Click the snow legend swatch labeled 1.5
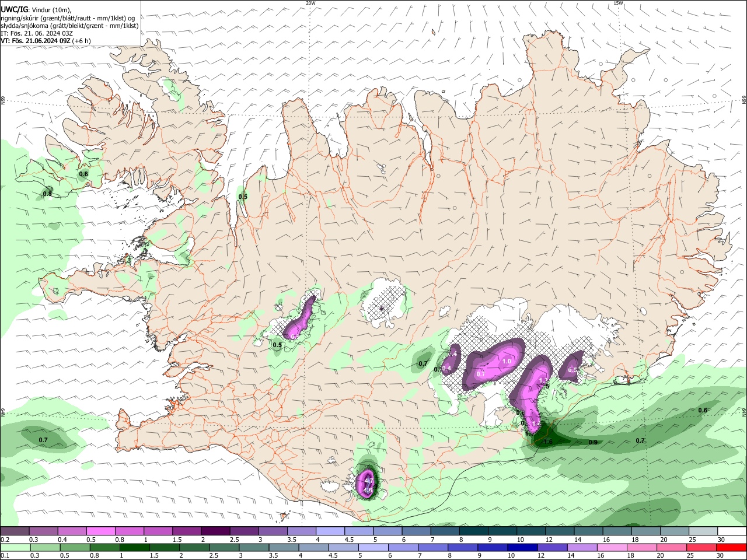This screenshot has height=560, width=747. pyautogui.click(x=187, y=531)
